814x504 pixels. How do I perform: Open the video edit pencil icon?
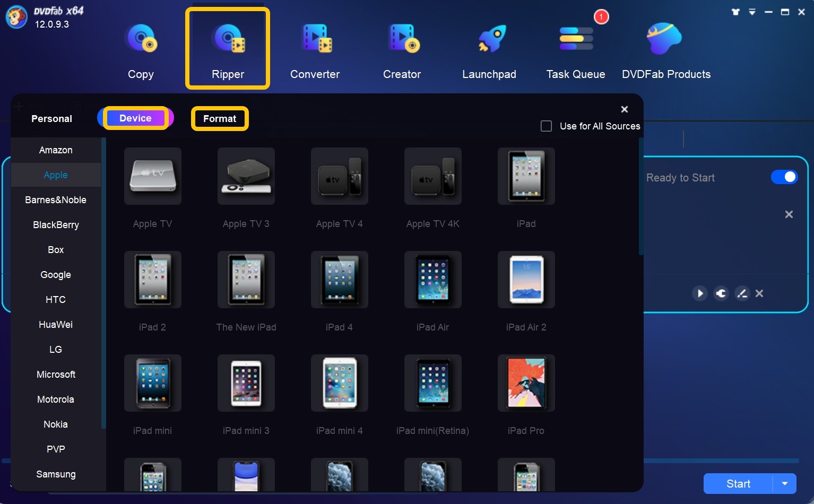pos(742,293)
